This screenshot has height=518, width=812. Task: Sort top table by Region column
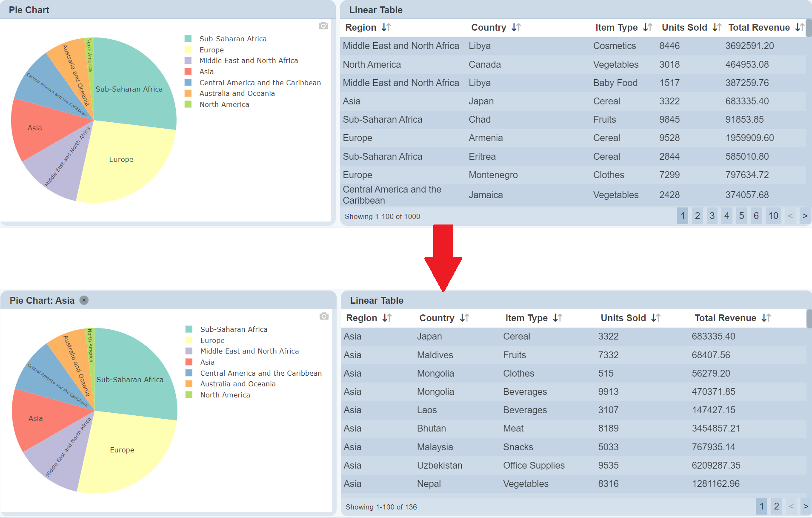[x=386, y=28]
